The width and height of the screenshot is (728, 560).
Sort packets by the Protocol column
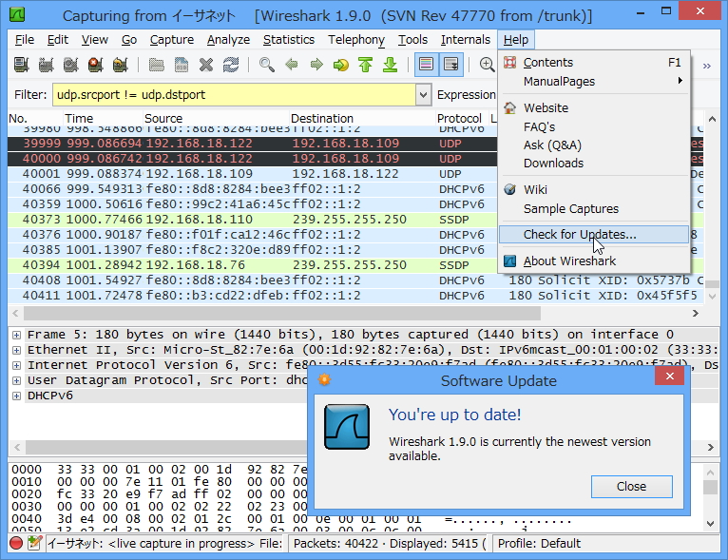462,119
